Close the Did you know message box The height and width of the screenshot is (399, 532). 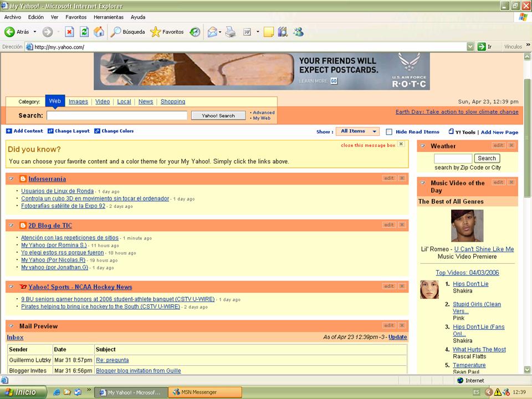[x=401, y=144]
